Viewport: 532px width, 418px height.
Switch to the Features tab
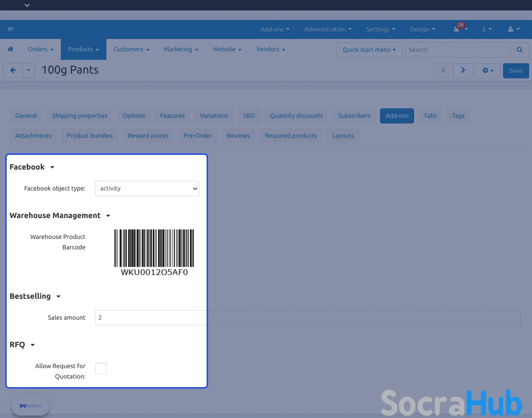click(172, 116)
